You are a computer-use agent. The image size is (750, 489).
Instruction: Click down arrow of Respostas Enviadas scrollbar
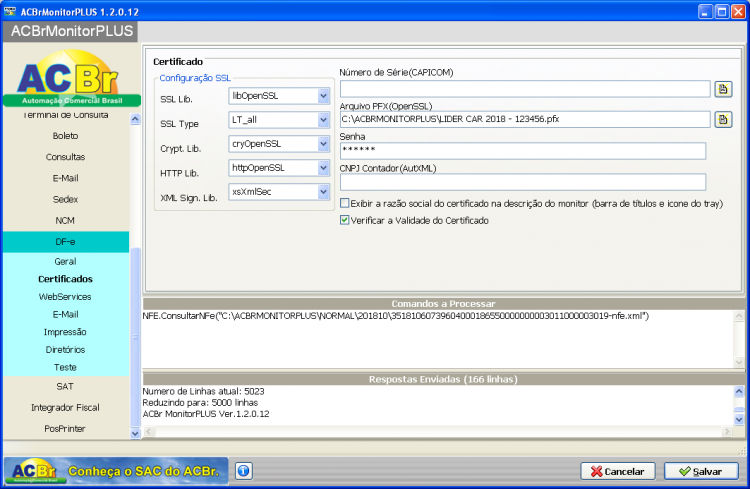(x=739, y=420)
